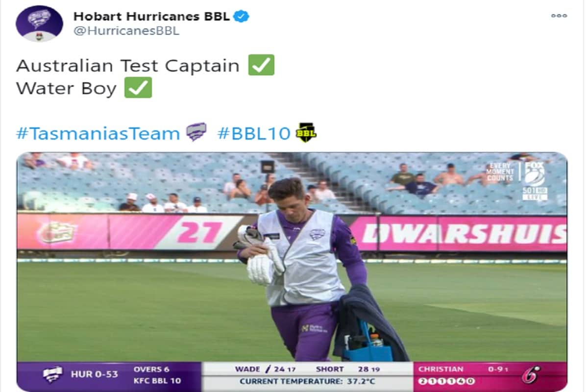
Task: Open the embedded match photo
Action: pos(292,272)
